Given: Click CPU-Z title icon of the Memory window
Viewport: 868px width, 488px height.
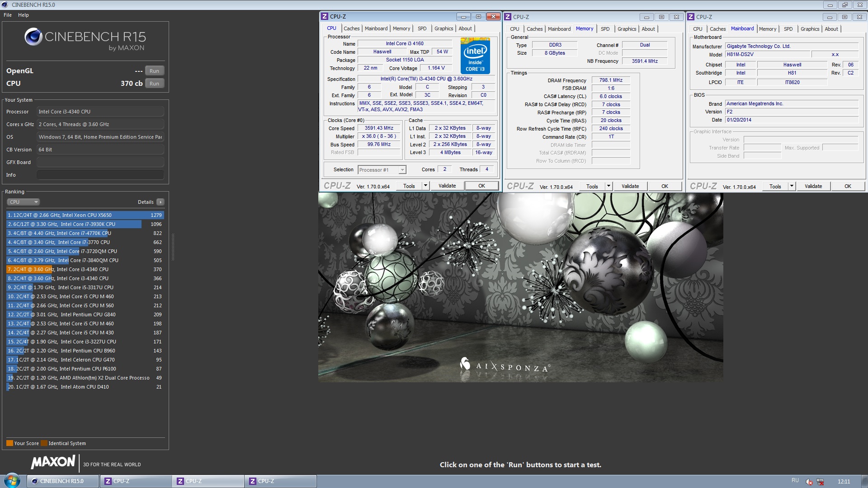Looking at the screenshot, I should click(508, 17).
